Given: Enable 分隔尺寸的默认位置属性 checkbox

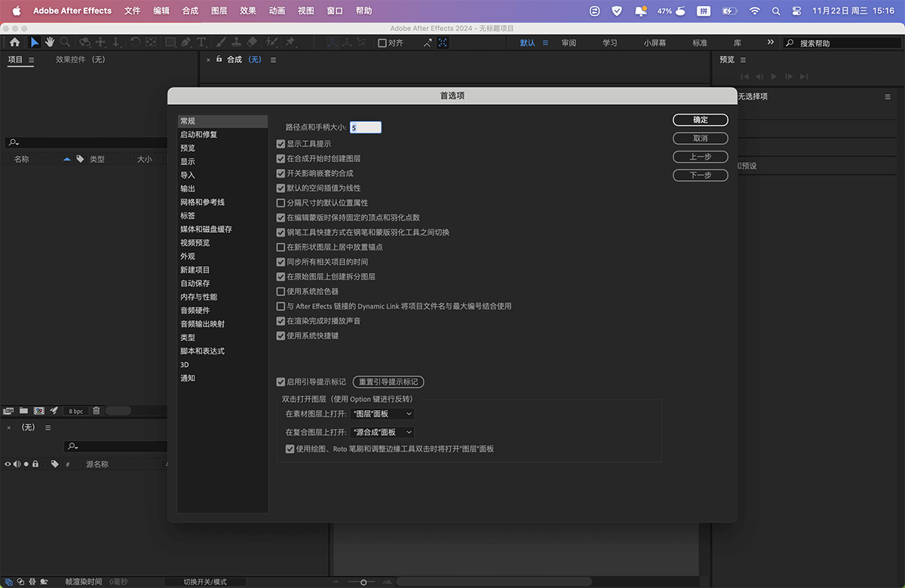Looking at the screenshot, I should pos(281,203).
